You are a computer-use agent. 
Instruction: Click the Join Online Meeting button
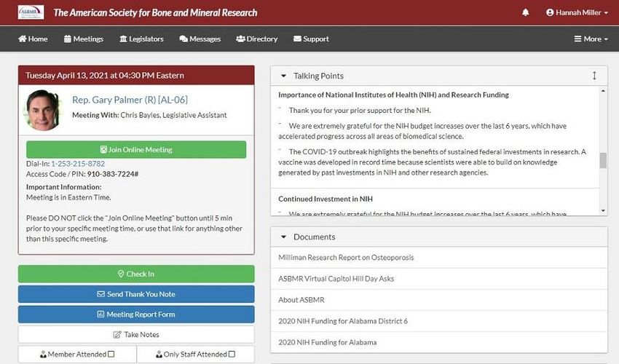(x=136, y=150)
